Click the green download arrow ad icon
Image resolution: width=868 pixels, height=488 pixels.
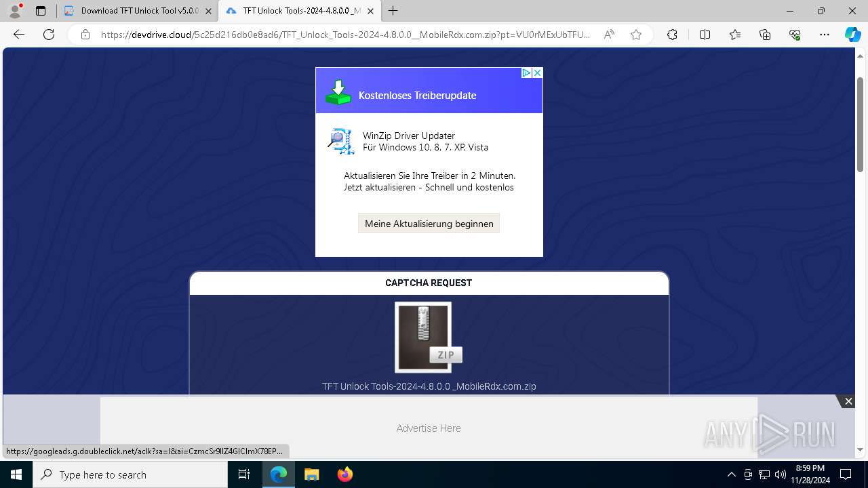(338, 92)
